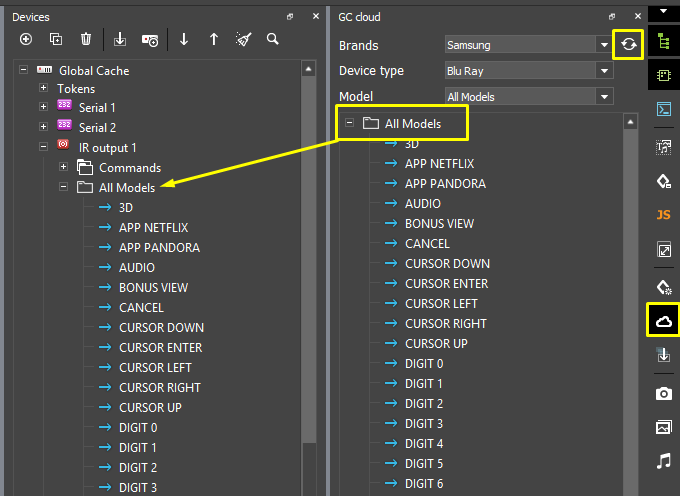Open the GC cloud sidebar icon
This screenshot has width=680, height=496.
coord(663,321)
